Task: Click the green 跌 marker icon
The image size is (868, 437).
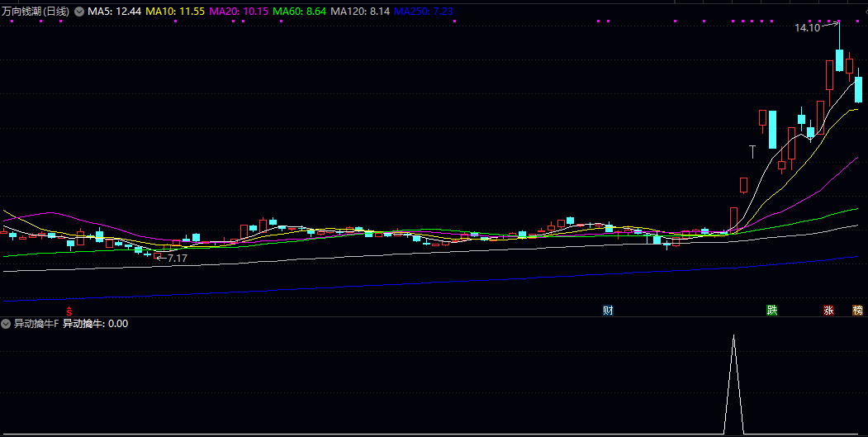Action: (771, 311)
